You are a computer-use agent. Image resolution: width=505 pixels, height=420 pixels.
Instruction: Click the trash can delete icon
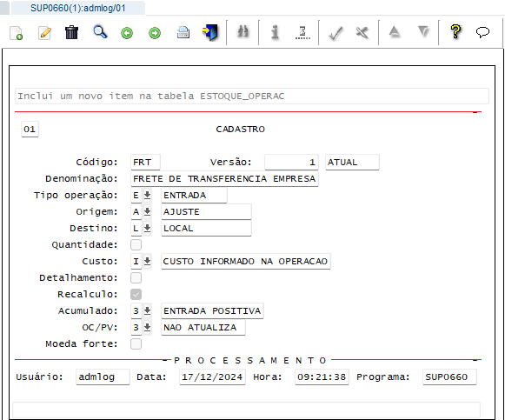pyautogui.click(x=71, y=32)
